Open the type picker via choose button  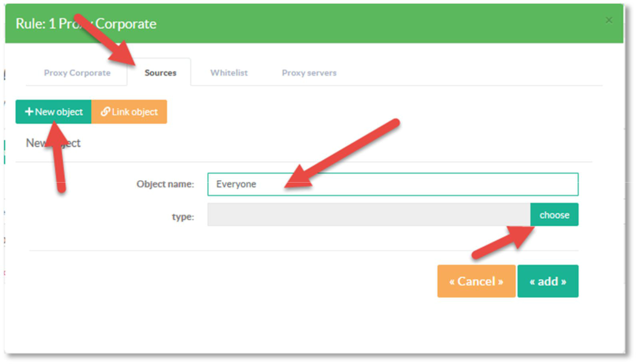(x=554, y=215)
